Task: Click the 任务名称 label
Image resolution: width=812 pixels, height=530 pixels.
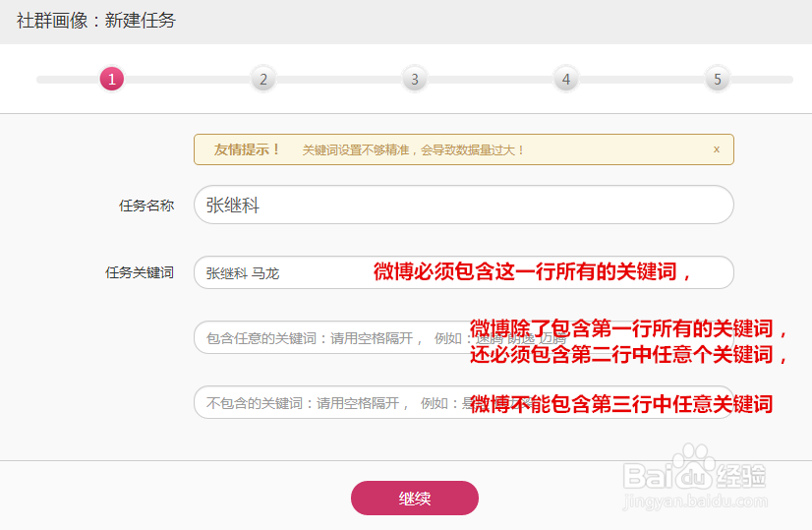Action: 146,206
